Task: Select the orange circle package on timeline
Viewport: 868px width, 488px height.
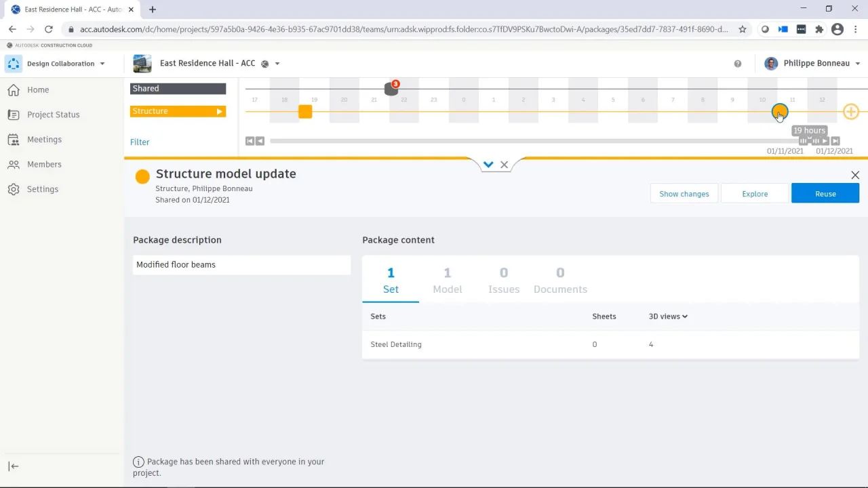Action: pyautogui.click(x=780, y=112)
